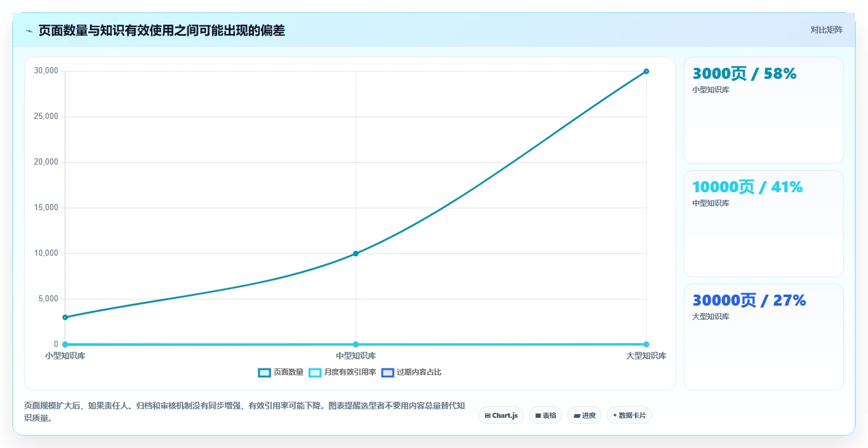Click the 过期内容占比 legend color box
Viewport: 868px width, 448px height.
pyautogui.click(x=388, y=372)
